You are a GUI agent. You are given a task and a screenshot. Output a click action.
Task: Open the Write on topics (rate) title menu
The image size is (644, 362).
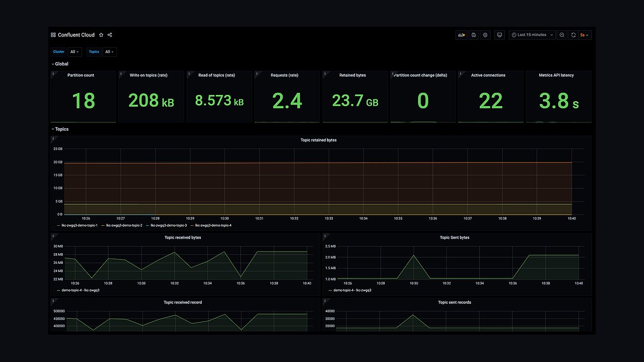click(149, 76)
